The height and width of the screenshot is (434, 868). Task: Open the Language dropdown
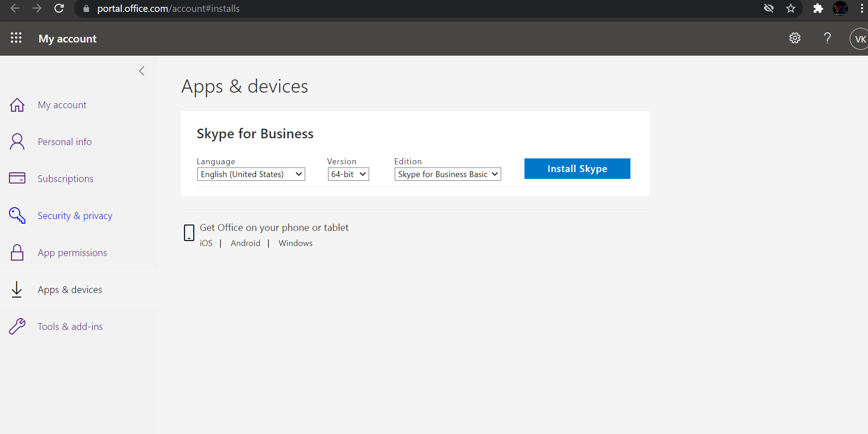pos(251,174)
